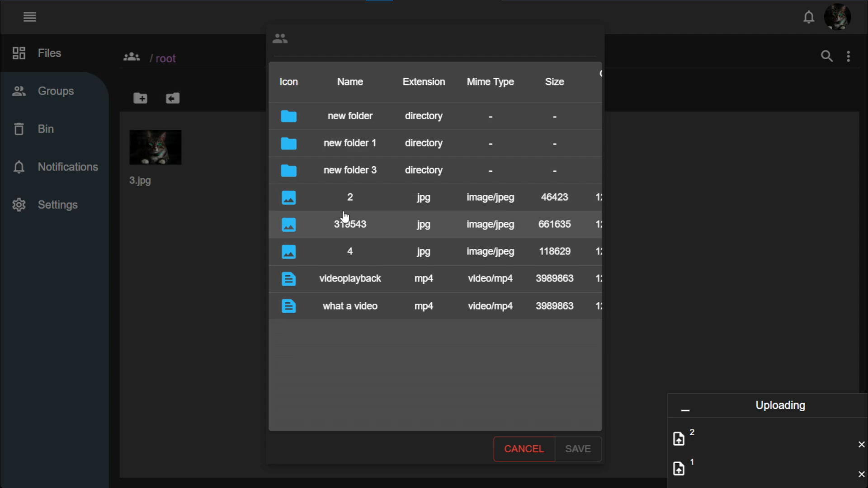Open the root breadcrumb link
868x488 pixels.
(166, 58)
